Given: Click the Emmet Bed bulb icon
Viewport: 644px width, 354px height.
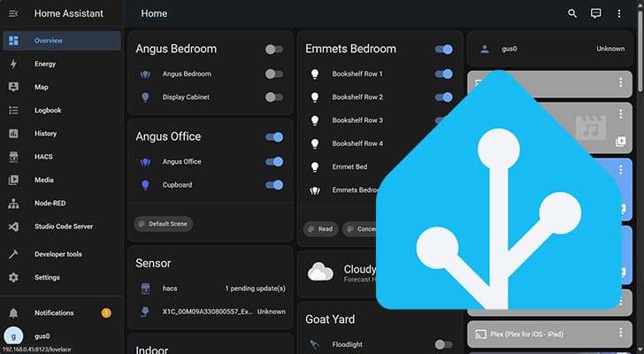Looking at the screenshot, I should [315, 166].
